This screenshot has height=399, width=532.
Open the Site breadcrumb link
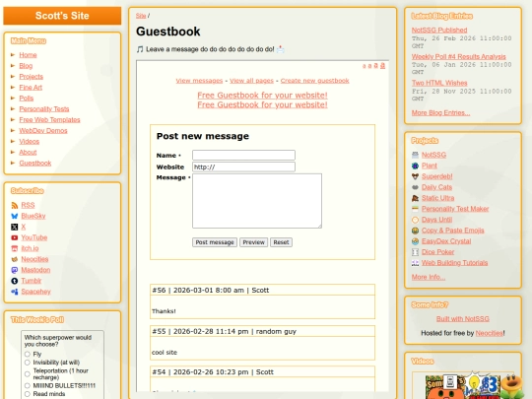coord(141,16)
